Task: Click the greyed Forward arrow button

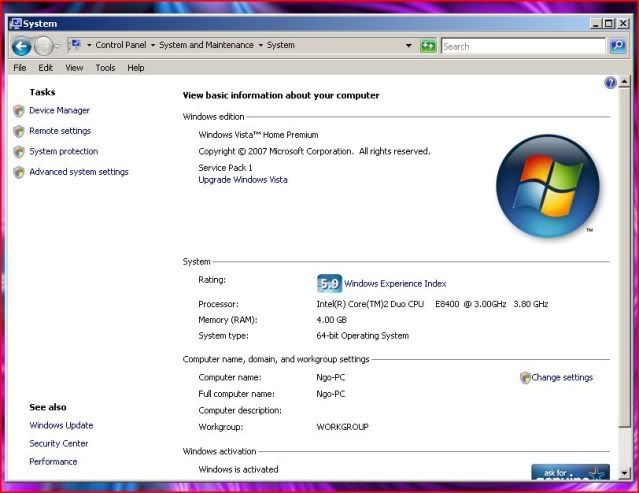Action: [43, 46]
